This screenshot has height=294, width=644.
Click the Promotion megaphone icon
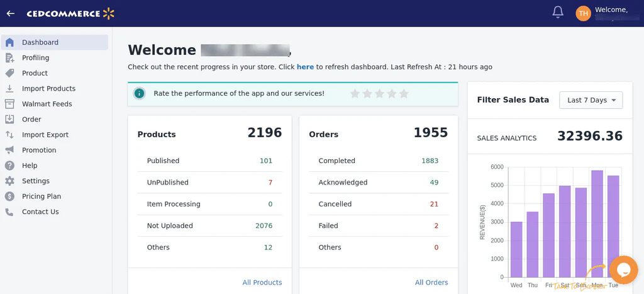tap(9, 150)
